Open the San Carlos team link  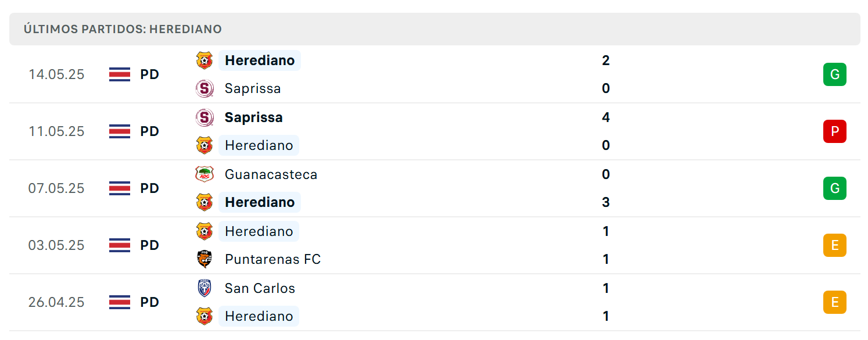point(260,288)
